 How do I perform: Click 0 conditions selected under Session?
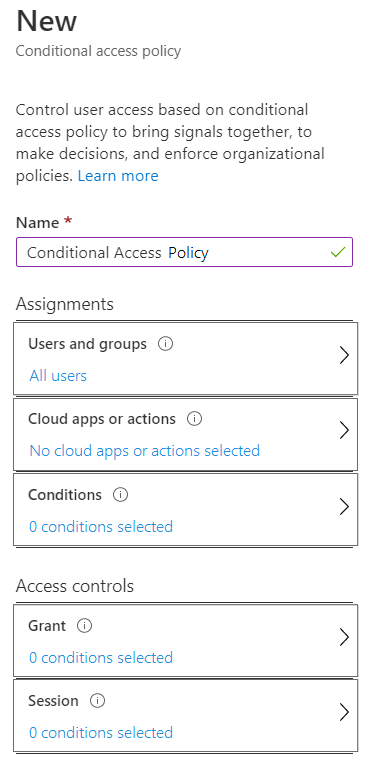[x=101, y=733]
